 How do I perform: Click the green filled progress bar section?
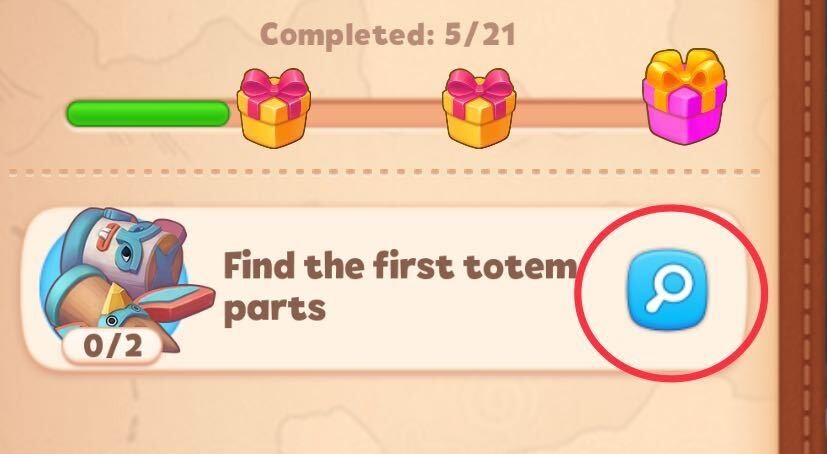[x=148, y=113]
